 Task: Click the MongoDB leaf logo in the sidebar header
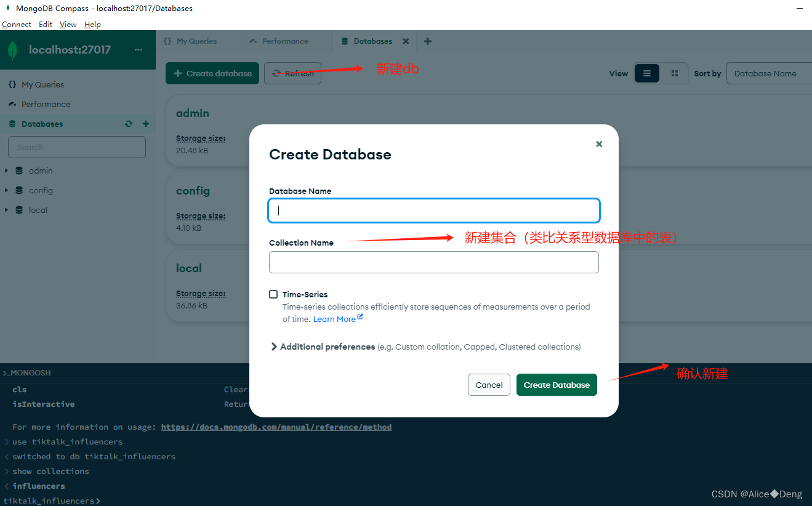tap(12, 49)
